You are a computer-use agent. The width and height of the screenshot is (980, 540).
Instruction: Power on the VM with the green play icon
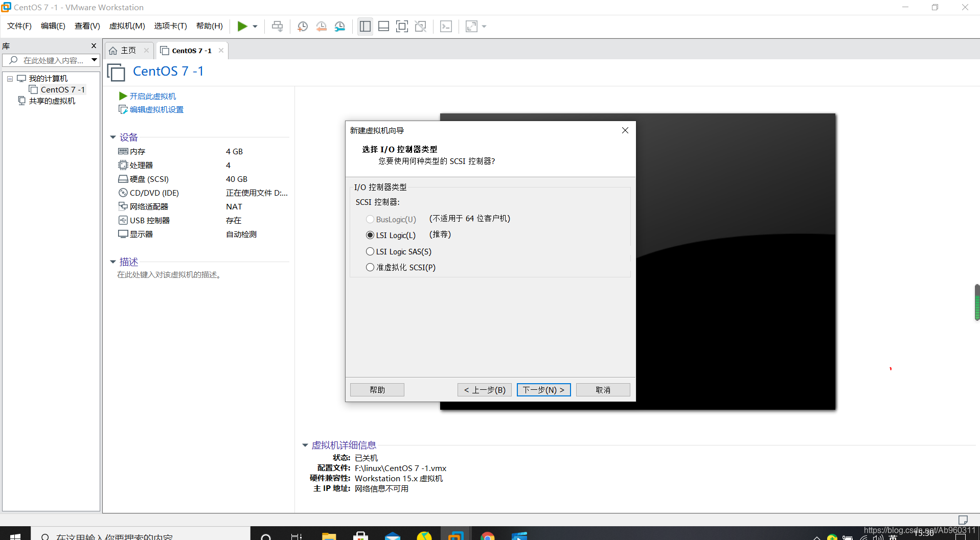pos(242,26)
